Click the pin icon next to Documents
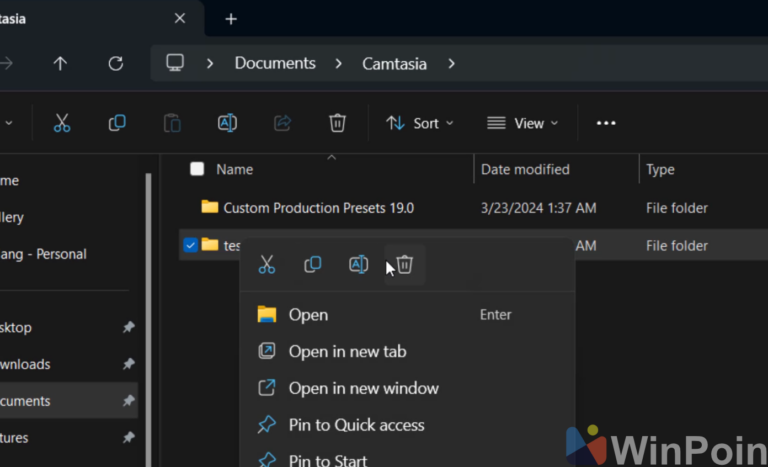 click(128, 401)
